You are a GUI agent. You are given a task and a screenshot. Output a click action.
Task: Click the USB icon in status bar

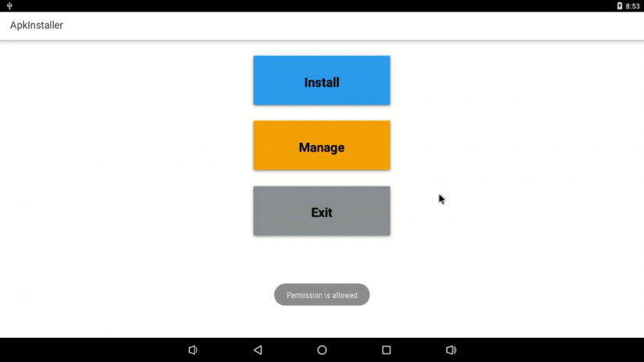9,5
